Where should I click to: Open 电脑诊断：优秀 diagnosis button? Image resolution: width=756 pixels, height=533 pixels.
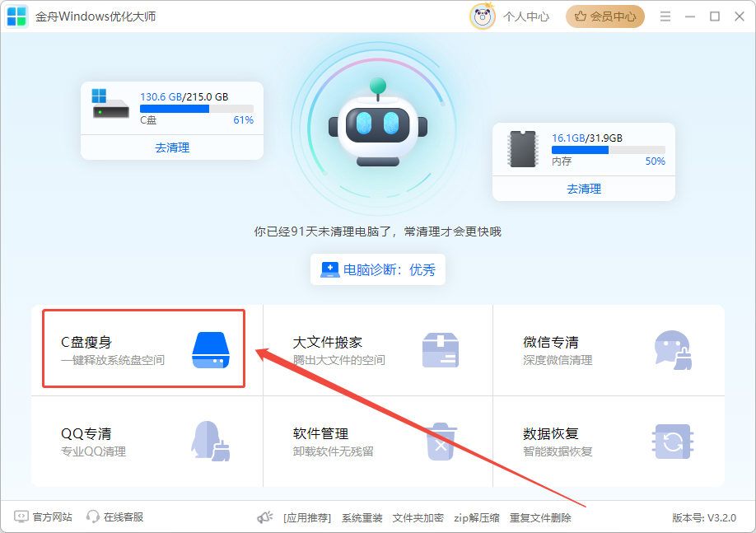point(378,269)
